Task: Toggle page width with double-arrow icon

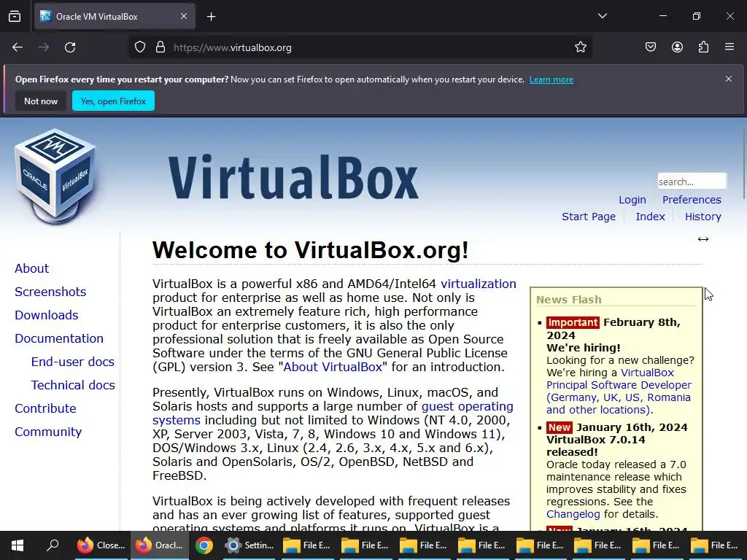Action: (x=703, y=239)
